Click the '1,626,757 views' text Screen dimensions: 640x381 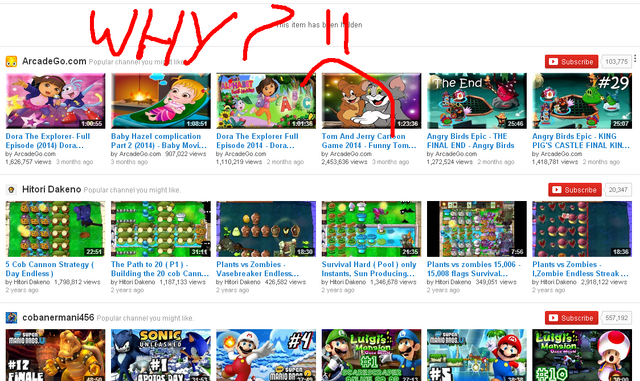28,162
